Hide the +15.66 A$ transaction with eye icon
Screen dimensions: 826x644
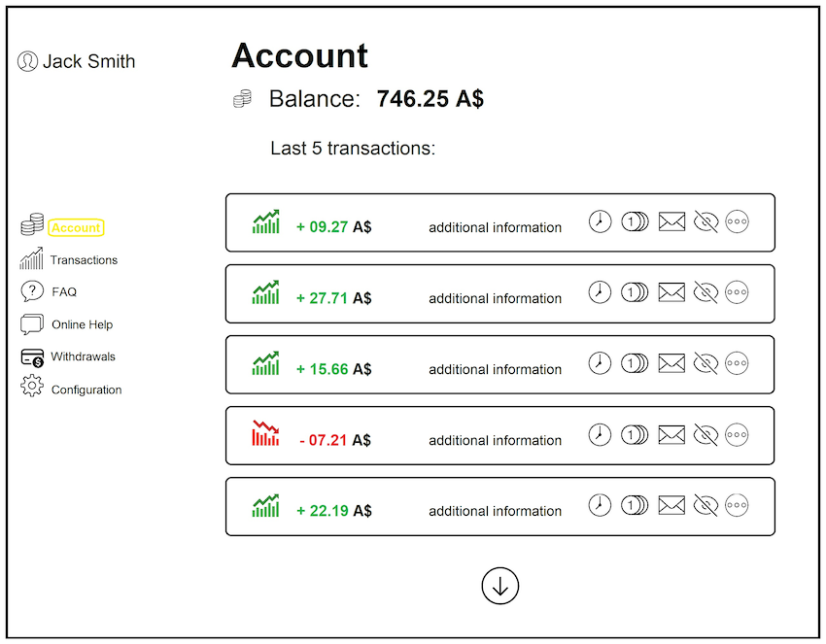point(706,363)
